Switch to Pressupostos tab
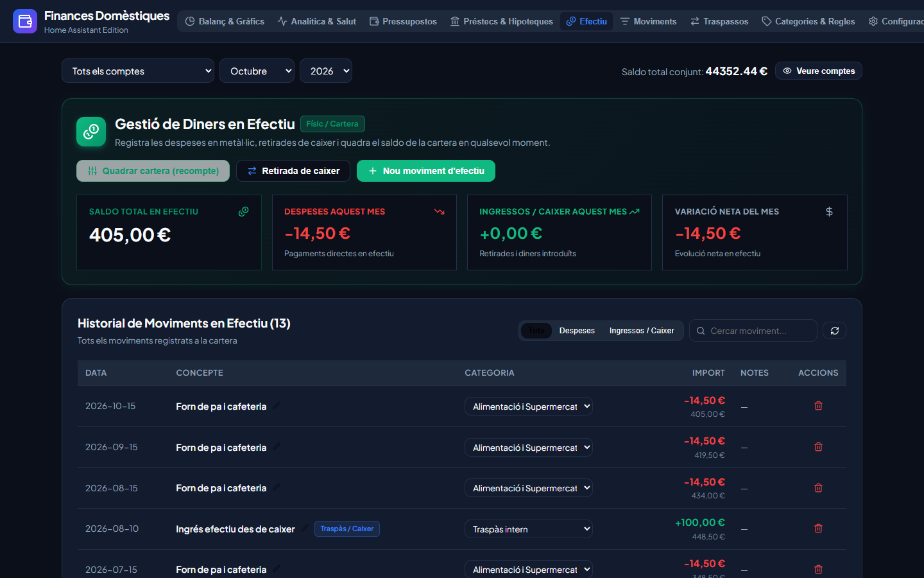The image size is (924, 578). click(x=403, y=21)
